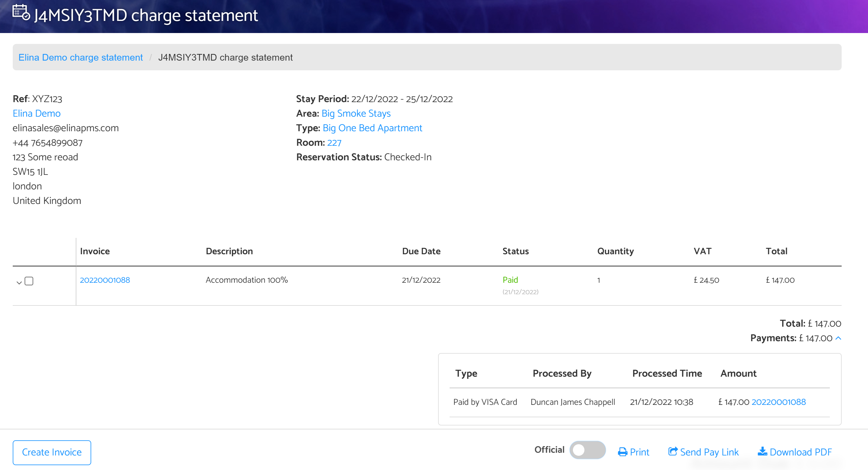Click the Due Date column header

(421, 251)
